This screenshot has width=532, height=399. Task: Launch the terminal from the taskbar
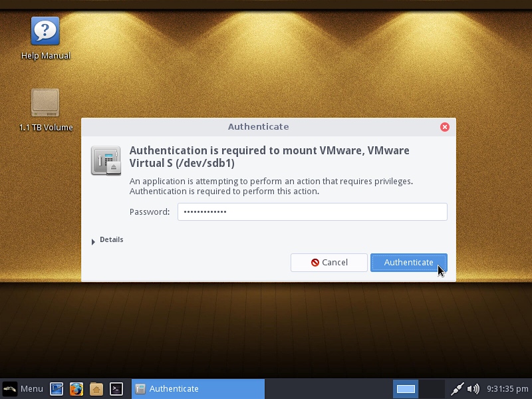point(116,389)
